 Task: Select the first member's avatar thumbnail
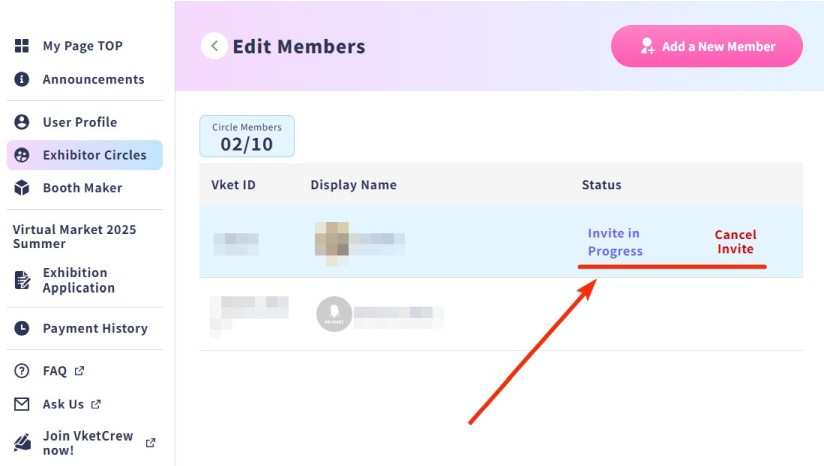click(x=332, y=240)
